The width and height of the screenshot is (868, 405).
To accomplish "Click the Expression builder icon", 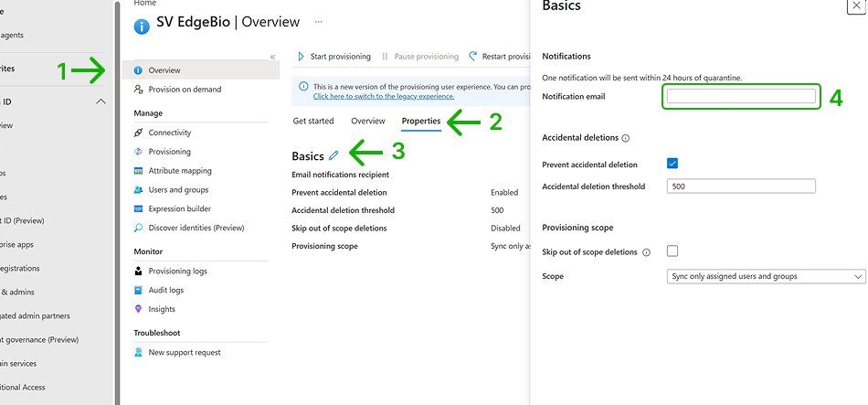I will click(138, 208).
